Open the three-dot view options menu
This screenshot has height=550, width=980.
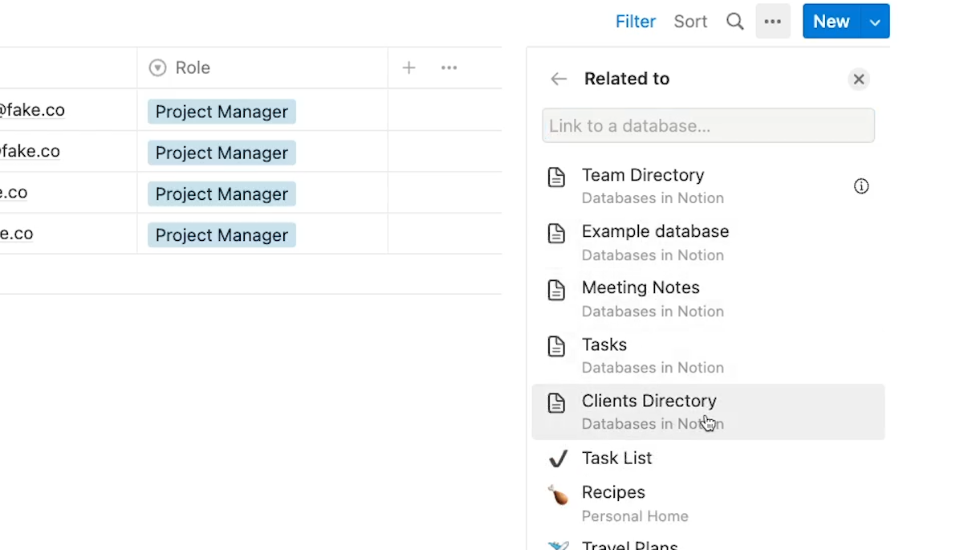(773, 22)
